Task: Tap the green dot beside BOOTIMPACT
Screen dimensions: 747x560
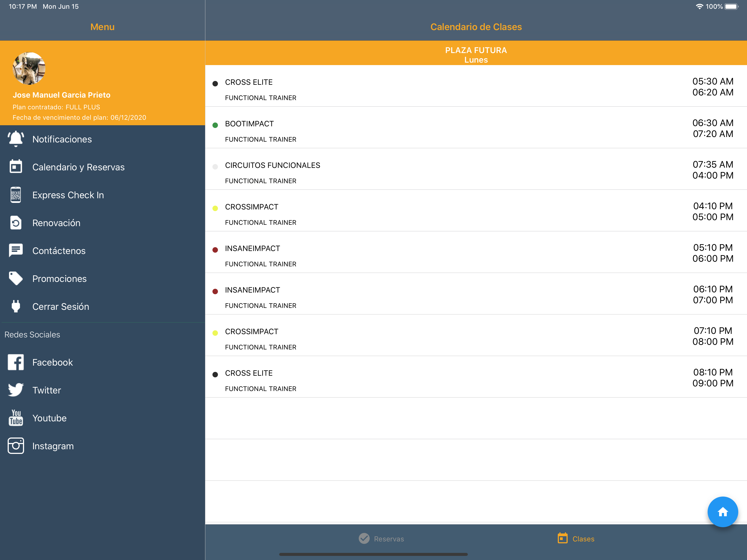Action: click(x=215, y=125)
